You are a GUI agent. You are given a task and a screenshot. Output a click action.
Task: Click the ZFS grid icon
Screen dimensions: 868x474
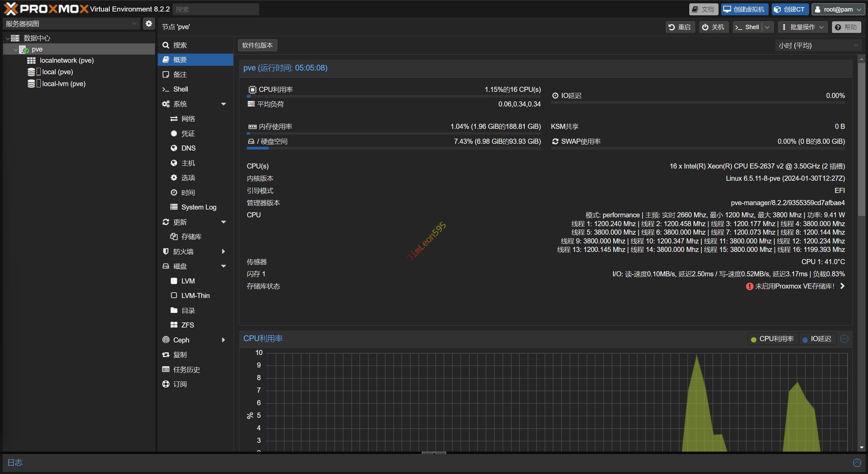174,325
